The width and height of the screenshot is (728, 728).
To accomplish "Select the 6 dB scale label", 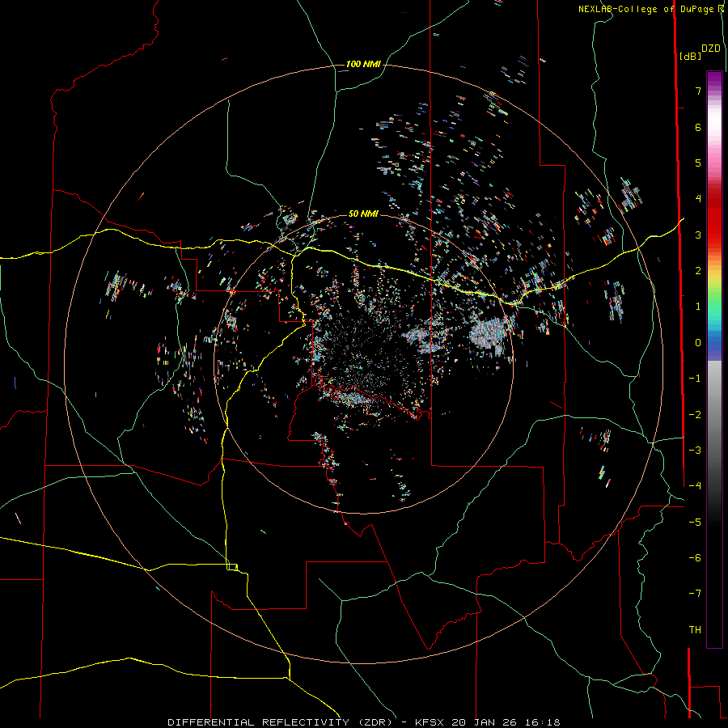I will pyautogui.click(x=698, y=127).
